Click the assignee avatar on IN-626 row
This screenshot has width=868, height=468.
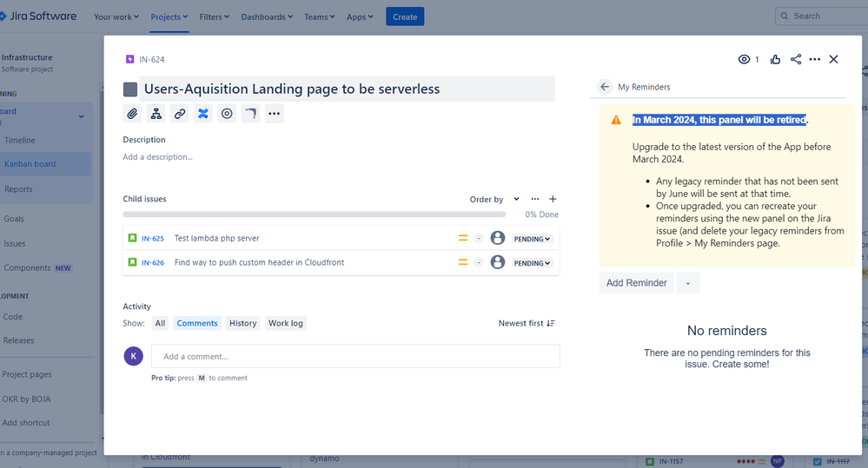pyautogui.click(x=498, y=262)
